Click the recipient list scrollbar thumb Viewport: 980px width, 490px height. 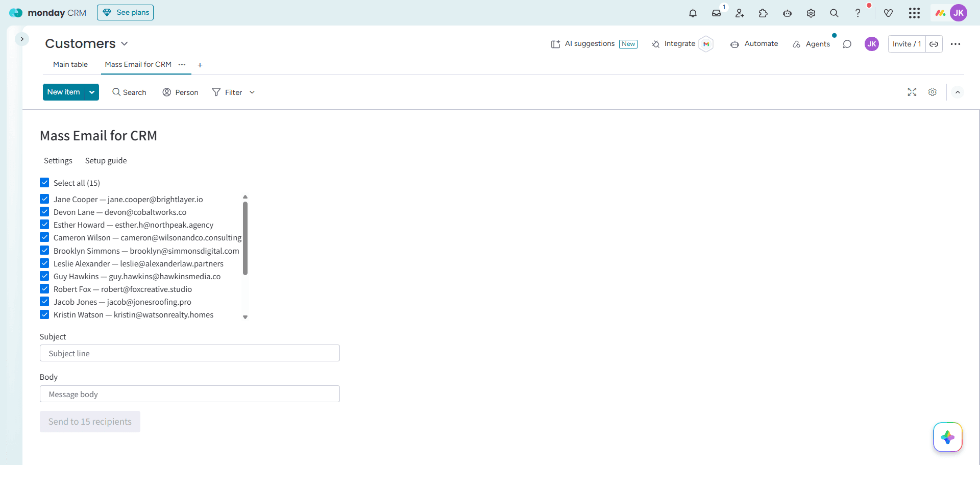coord(245,238)
